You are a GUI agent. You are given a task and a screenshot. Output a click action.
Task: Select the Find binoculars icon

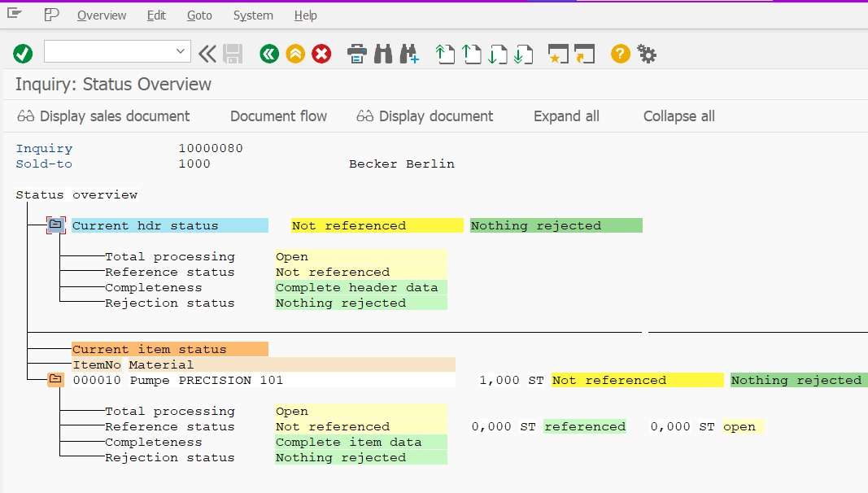point(382,54)
